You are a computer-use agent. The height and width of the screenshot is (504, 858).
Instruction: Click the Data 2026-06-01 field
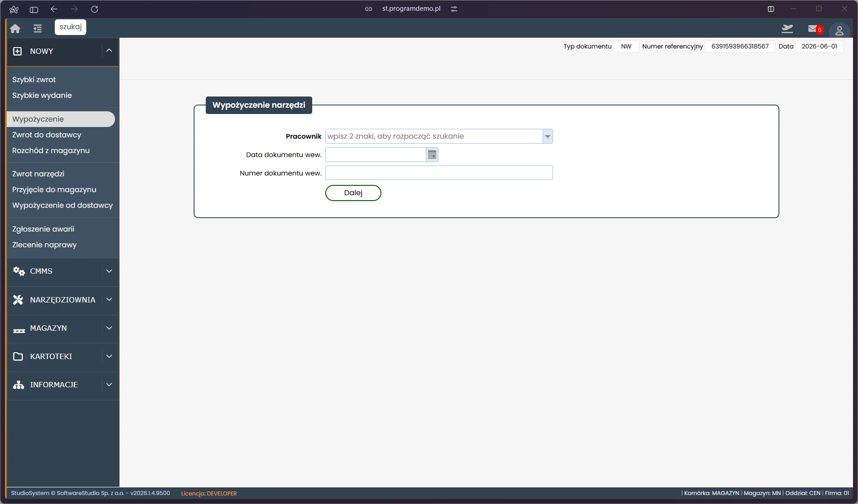[819, 46]
